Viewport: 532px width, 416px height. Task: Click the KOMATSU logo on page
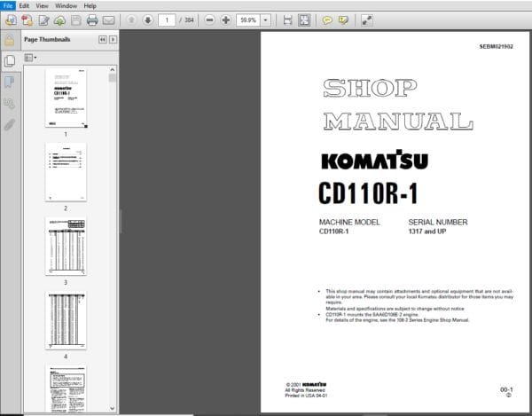tap(374, 160)
